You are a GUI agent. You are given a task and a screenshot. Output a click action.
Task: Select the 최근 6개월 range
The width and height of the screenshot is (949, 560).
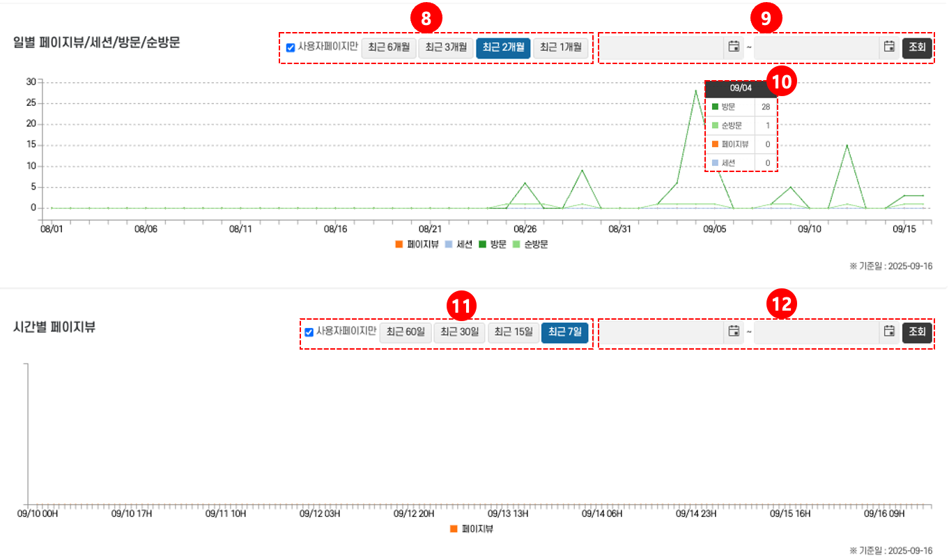(x=388, y=48)
